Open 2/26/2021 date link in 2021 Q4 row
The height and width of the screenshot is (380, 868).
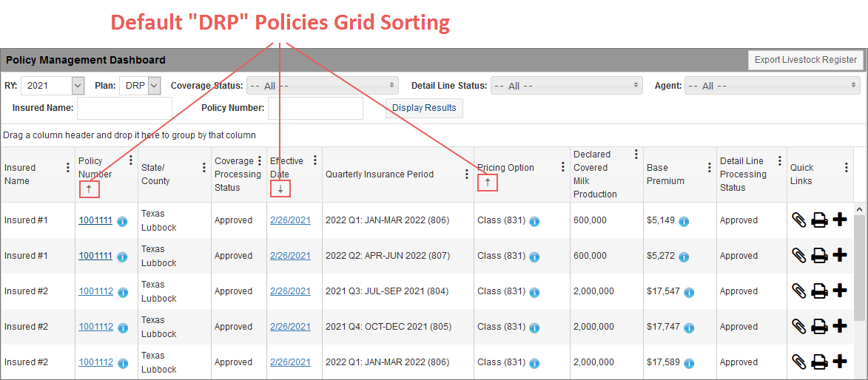290,326
